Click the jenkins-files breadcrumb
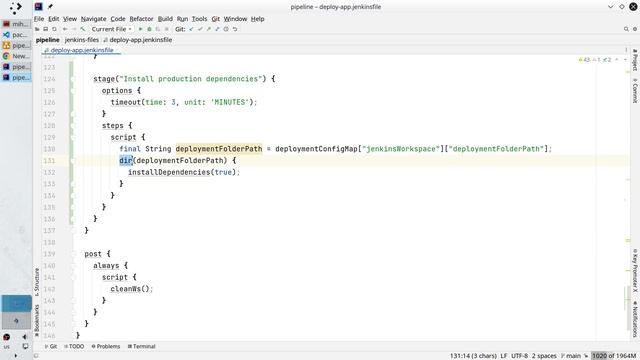The image size is (640, 360). pyautogui.click(x=82, y=40)
